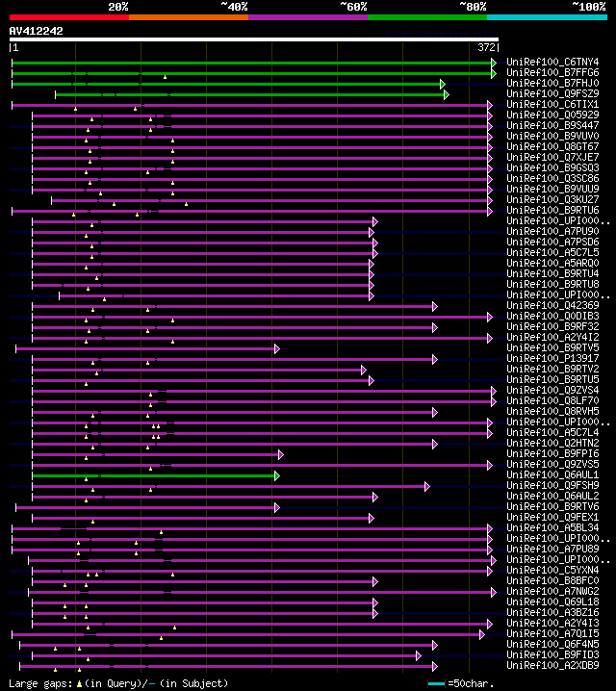Click the orange ~40% identity legend segment

[x=189, y=17]
